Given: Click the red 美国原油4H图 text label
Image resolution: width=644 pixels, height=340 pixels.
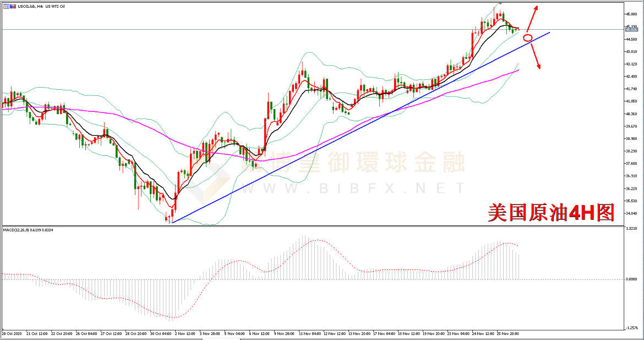Looking at the screenshot, I should pos(550,213).
